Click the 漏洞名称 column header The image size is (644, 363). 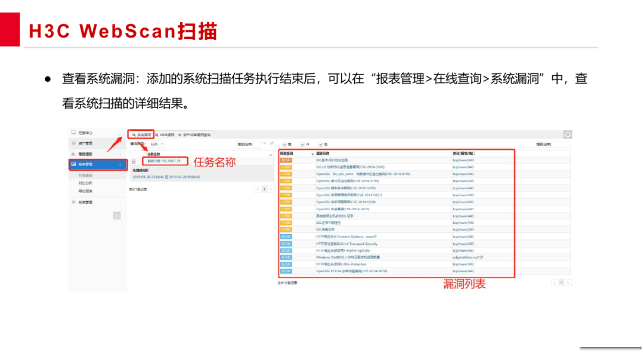tap(323, 154)
